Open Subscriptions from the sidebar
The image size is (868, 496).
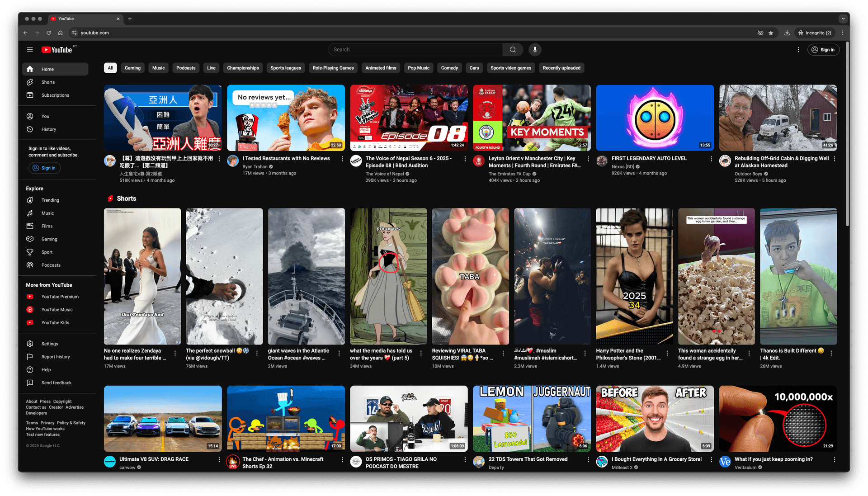click(30, 95)
